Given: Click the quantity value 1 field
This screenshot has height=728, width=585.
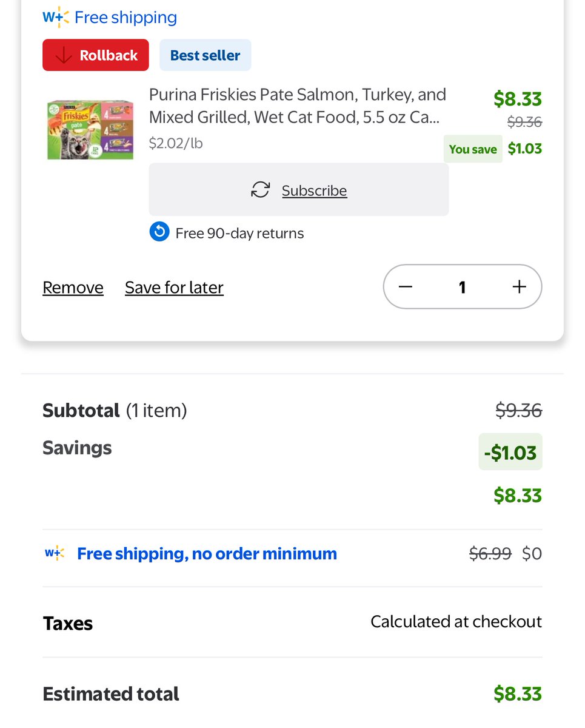Looking at the screenshot, I should coord(463,287).
